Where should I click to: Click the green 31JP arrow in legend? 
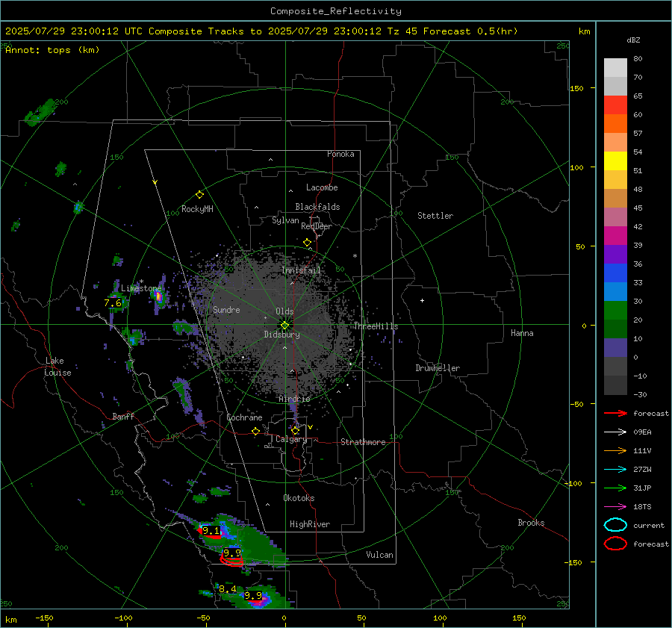[x=615, y=488]
